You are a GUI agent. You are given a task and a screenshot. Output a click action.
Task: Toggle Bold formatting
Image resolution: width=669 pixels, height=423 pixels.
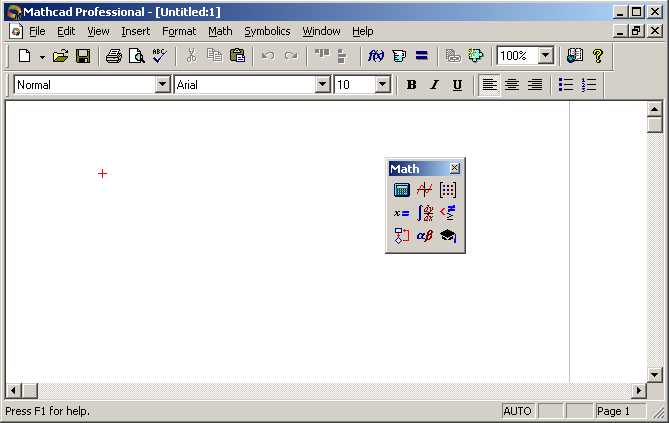(411, 85)
